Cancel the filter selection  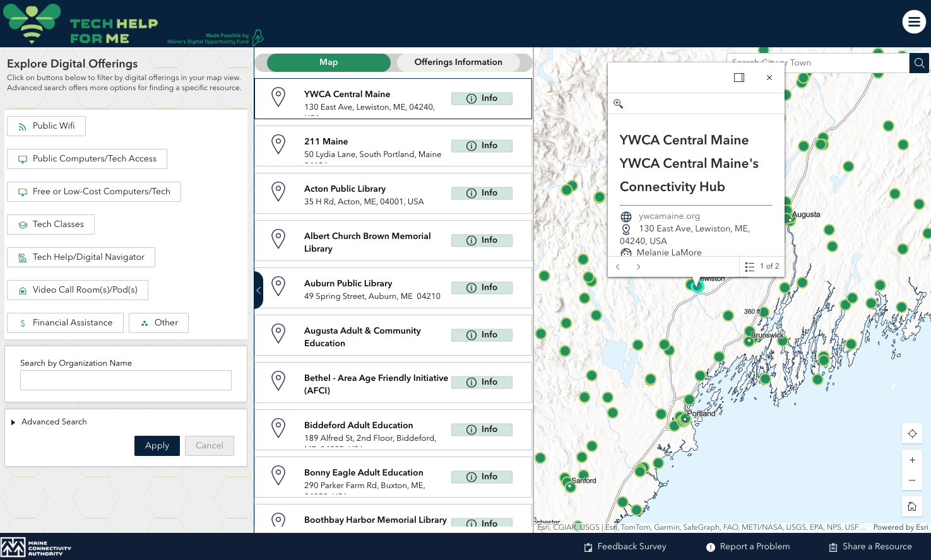pyautogui.click(x=210, y=446)
